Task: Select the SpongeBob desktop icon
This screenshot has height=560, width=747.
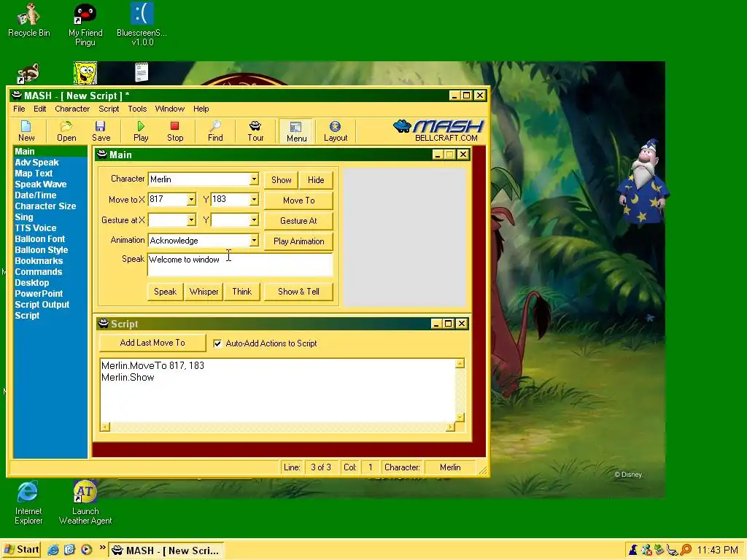Action: [x=85, y=74]
